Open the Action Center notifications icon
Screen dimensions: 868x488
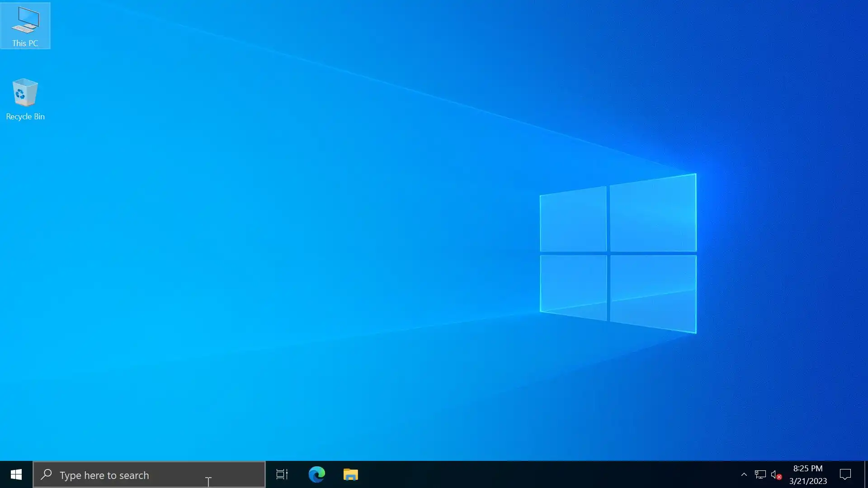tap(845, 474)
